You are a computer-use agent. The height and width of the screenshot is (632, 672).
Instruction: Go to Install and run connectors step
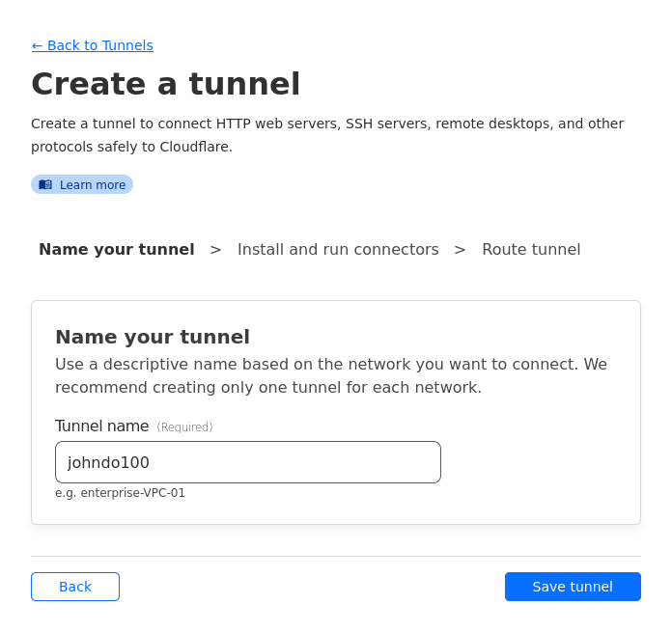pos(338,249)
